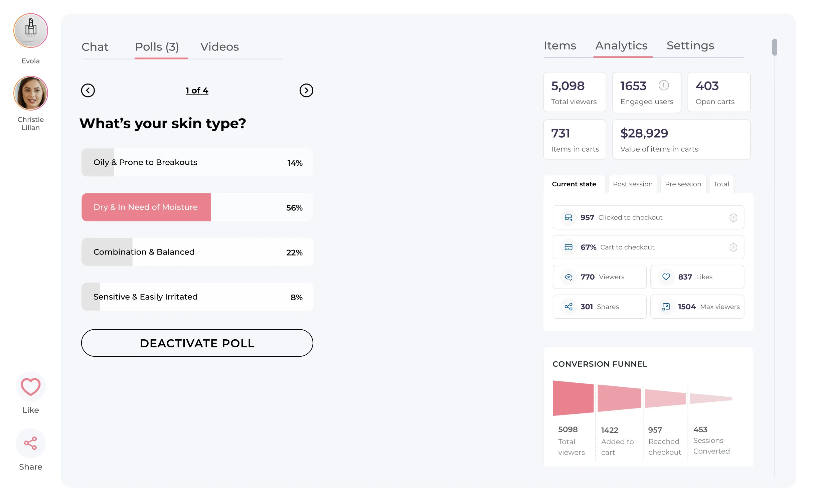Click info icon on Clicked to checkout

[733, 218]
